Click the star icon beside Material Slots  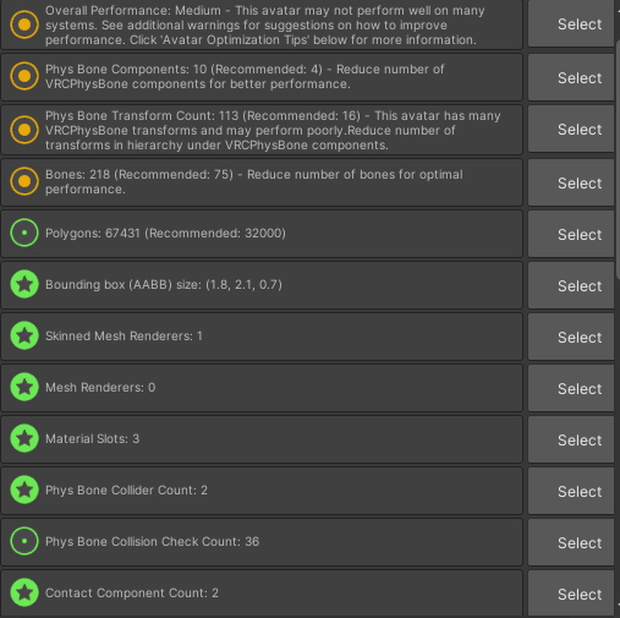25,438
